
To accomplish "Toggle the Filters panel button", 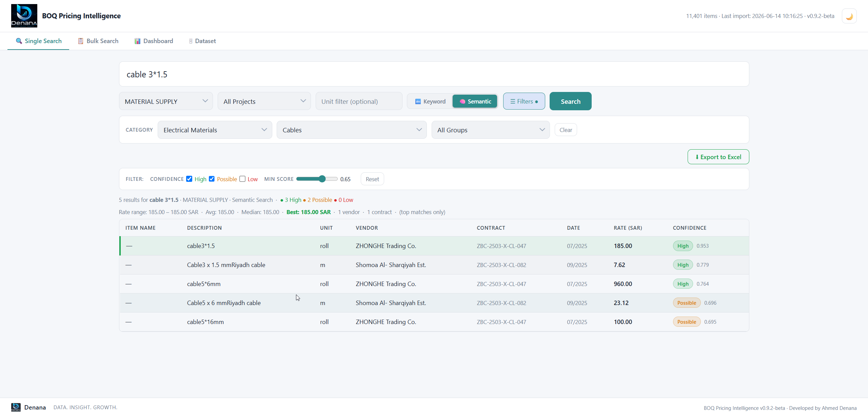I will coord(524,101).
